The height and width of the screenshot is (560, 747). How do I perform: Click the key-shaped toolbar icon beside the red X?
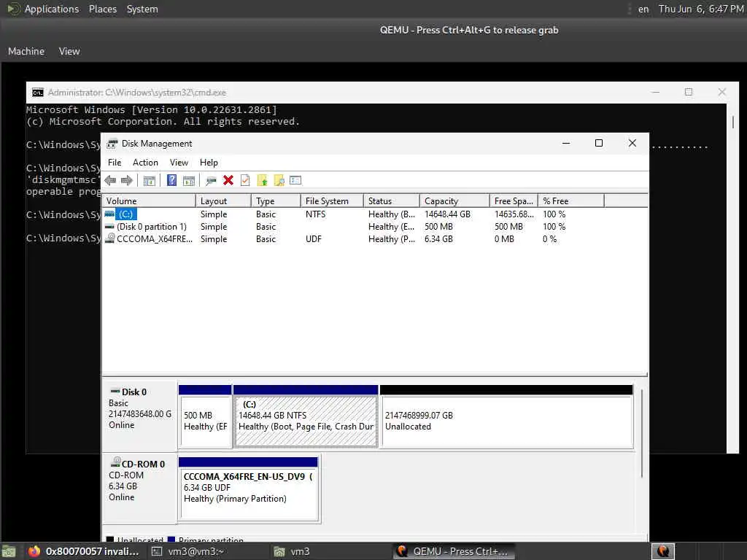point(211,181)
